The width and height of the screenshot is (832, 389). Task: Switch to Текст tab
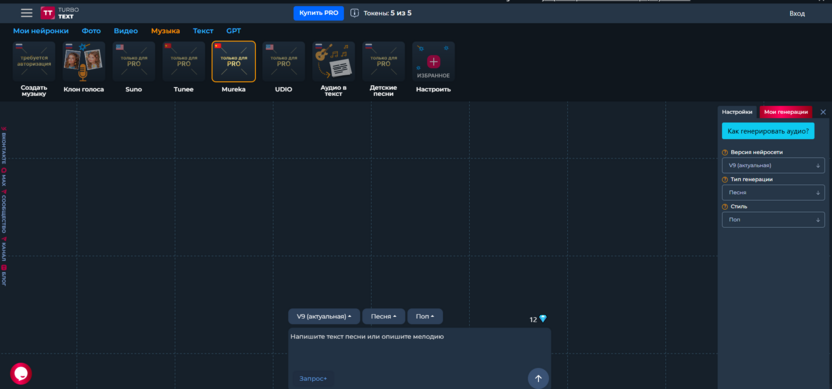point(203,31)
